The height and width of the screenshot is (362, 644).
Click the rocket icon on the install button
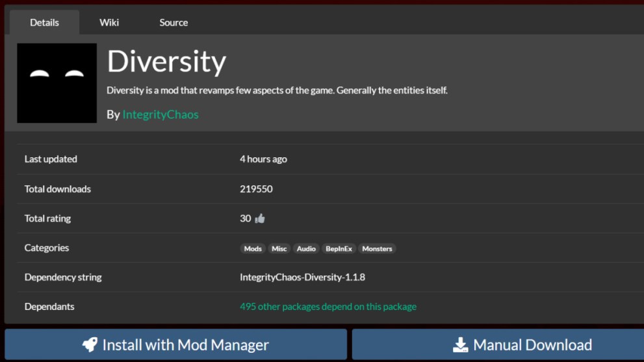pos(90,345)
